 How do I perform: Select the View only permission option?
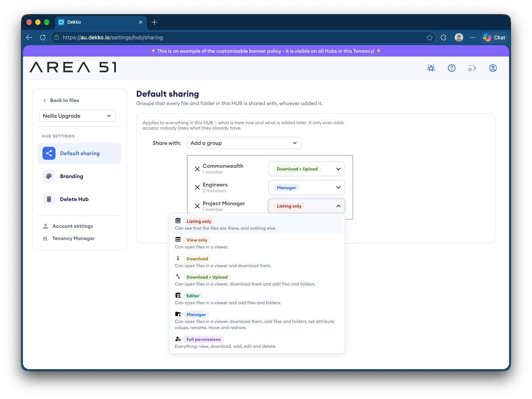[x=257, y=243]
